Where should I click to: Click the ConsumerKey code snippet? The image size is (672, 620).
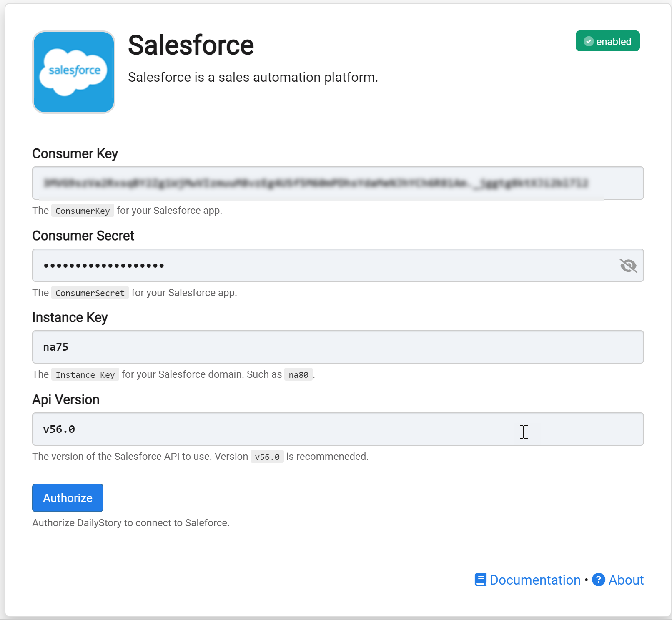point(83,211)
